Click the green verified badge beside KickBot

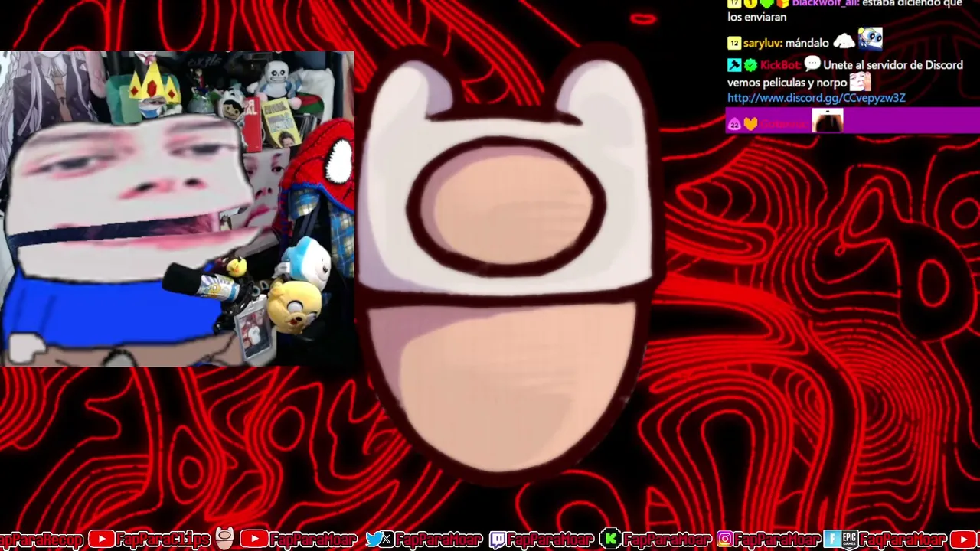(x=750, y=65)
